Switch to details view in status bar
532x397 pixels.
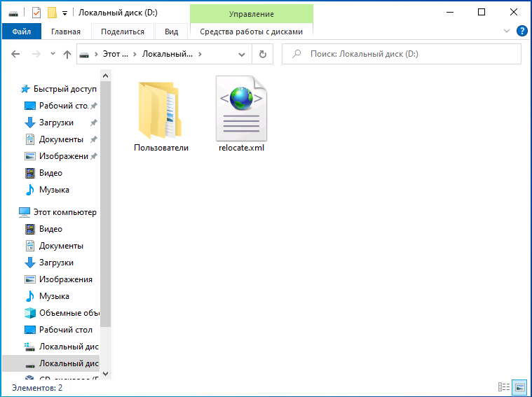coord(504,386)
